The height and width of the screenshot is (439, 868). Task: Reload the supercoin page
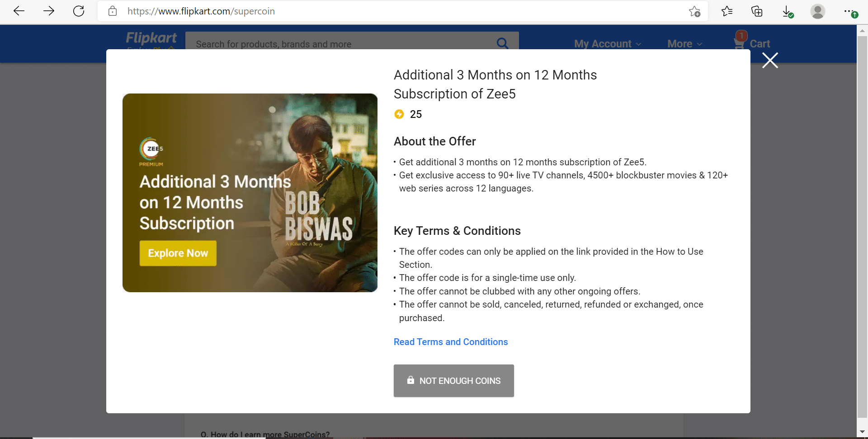point(79,11)
